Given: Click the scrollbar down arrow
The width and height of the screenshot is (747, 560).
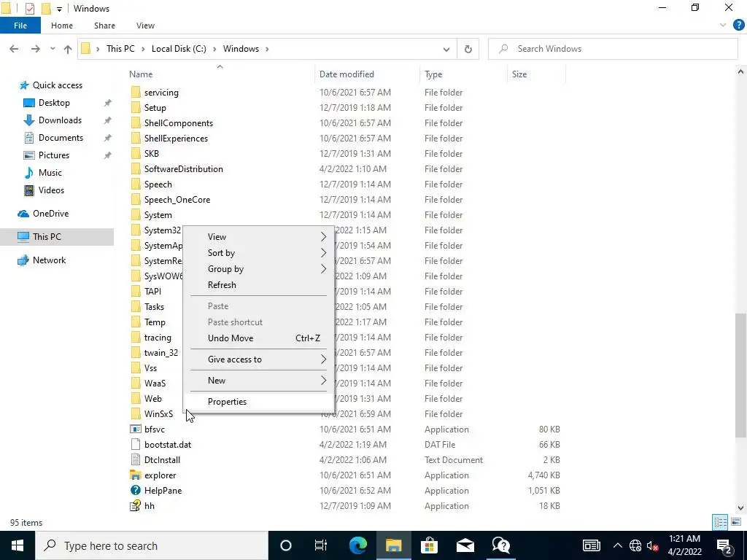Looking at the screenshot, I should pos(740,507).
